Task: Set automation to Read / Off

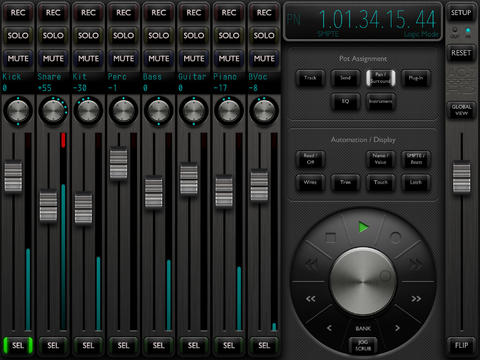Action: (x=310, y=159)
